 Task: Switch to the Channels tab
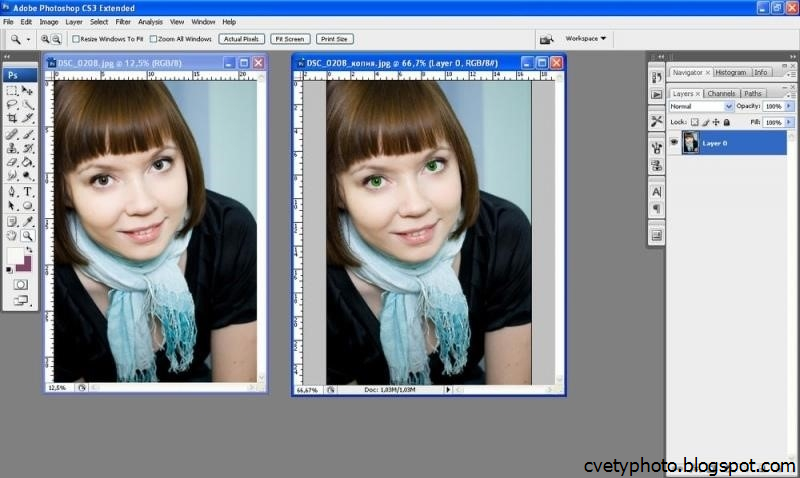[721, 94]
